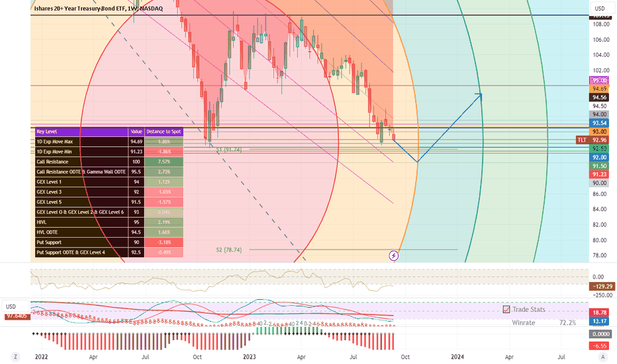617x364 pixels.
Task: Click the Trade Stats label
Action: [528, 309]
